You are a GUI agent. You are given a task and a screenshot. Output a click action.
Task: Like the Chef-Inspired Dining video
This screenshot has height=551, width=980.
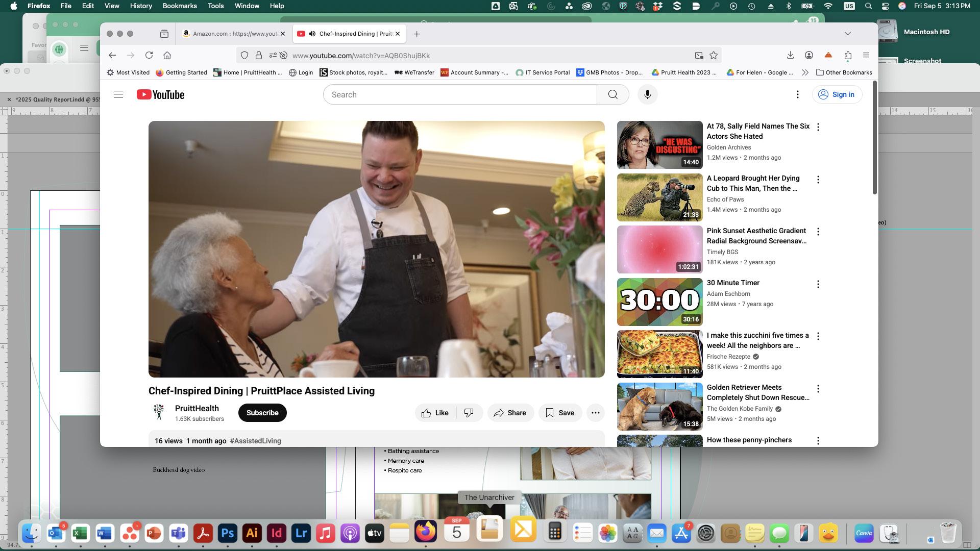(x=435, y=413)
